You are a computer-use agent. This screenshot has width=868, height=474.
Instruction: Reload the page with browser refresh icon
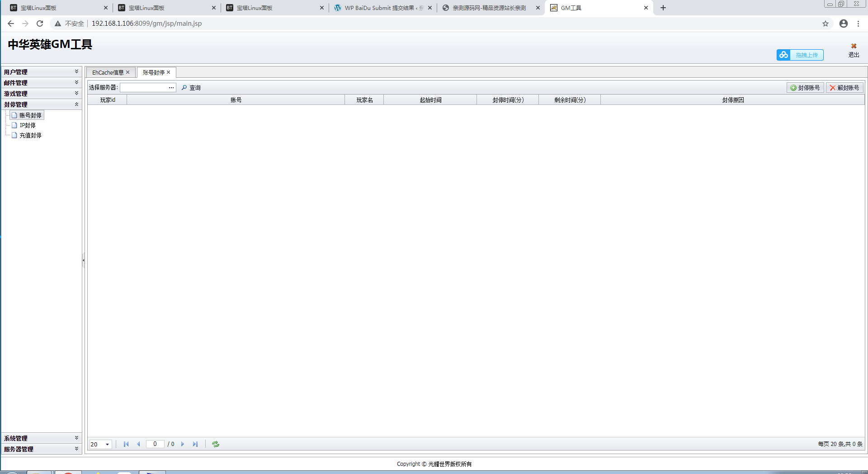click(x=40, y=24)
